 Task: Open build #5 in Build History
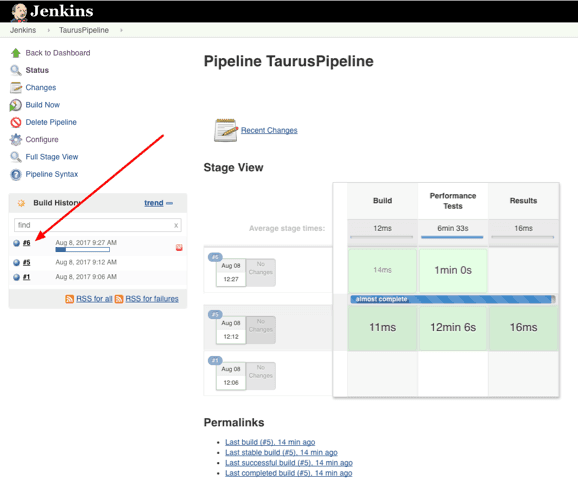27,262
